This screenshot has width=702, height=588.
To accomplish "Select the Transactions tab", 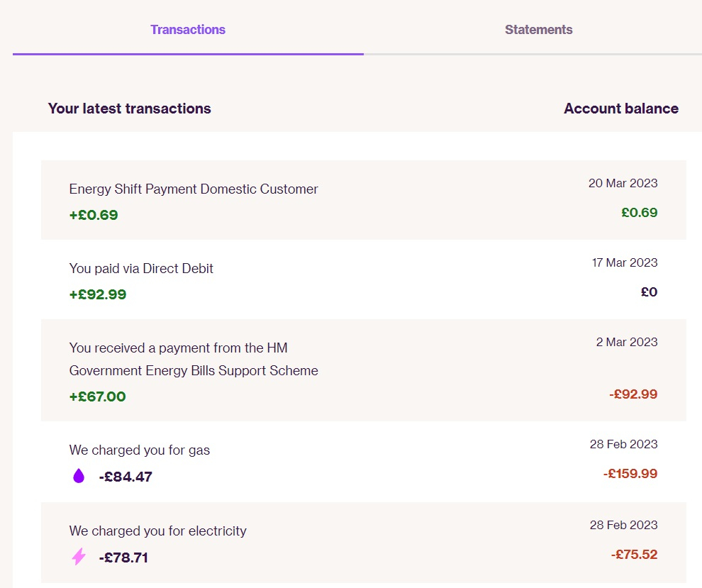I will pos(188,30).
